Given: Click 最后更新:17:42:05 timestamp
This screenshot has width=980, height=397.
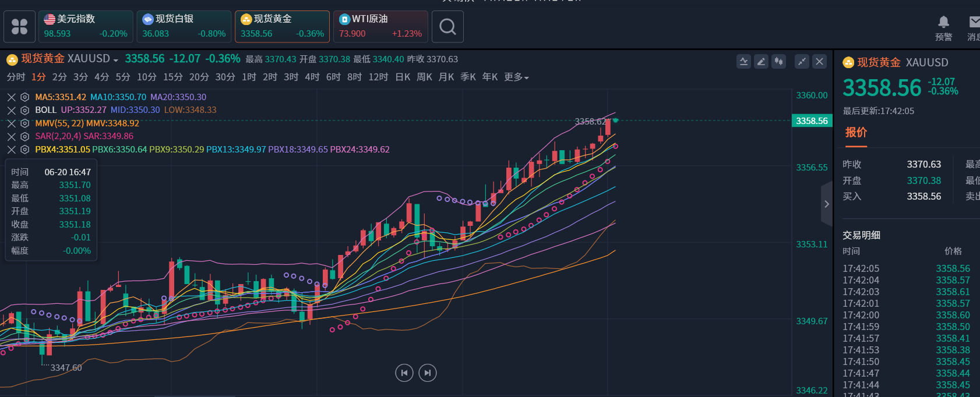Looking at the screenshot, I should (878, 111).
